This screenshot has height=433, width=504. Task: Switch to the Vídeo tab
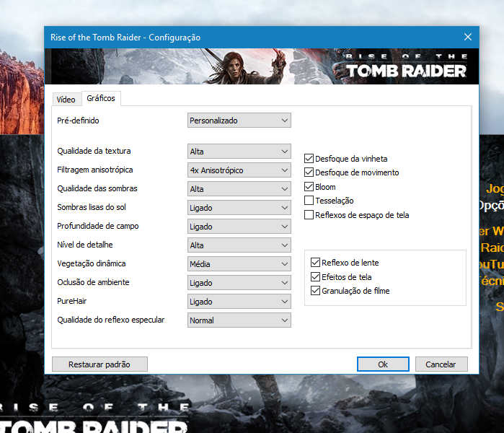pyautogui.click(x=66, y=100)
